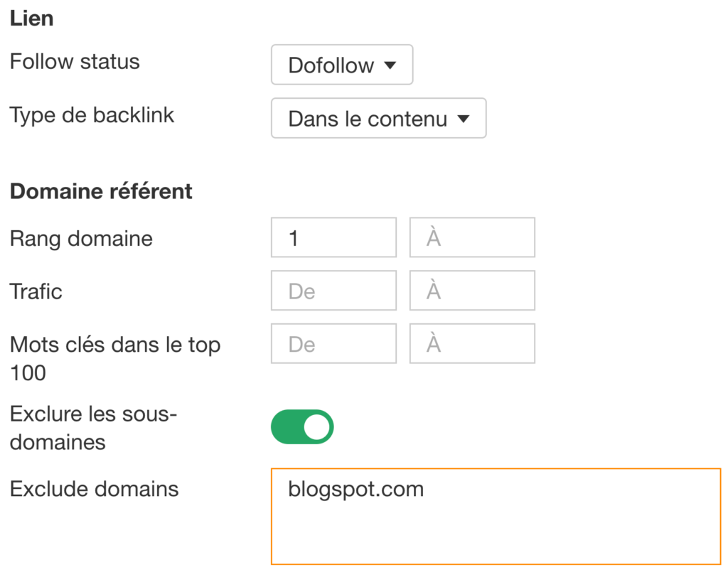Click the Trafic À maximum field

472,291
